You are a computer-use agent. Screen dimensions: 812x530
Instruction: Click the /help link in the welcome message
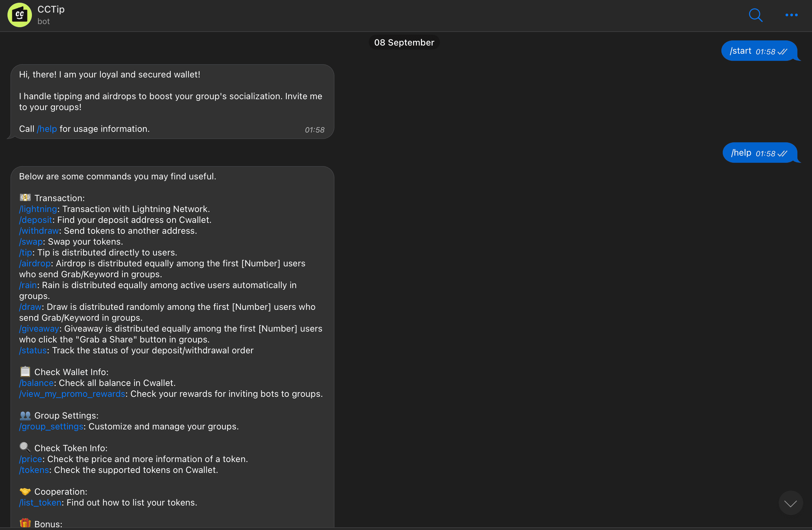[x=47, y=129]
